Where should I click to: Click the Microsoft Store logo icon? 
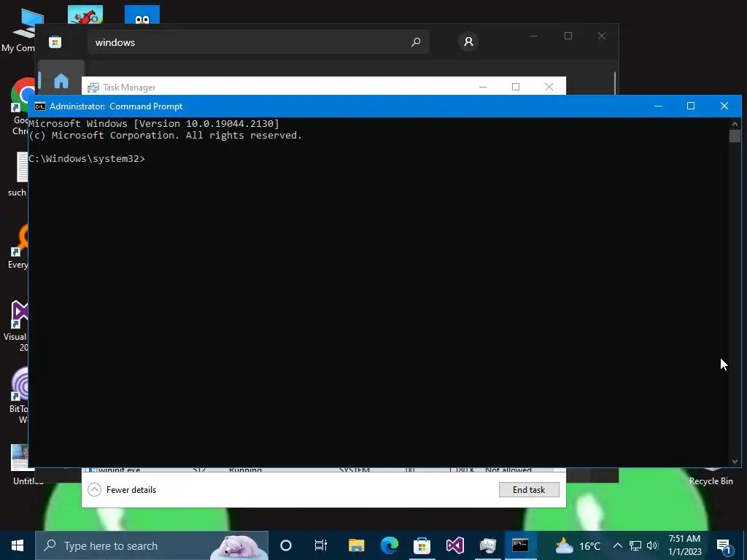(55, 42)
